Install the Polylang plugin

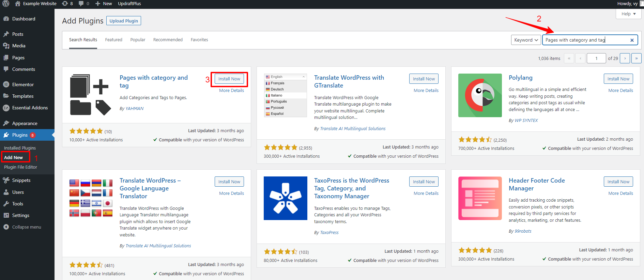(x=618, y=79)
